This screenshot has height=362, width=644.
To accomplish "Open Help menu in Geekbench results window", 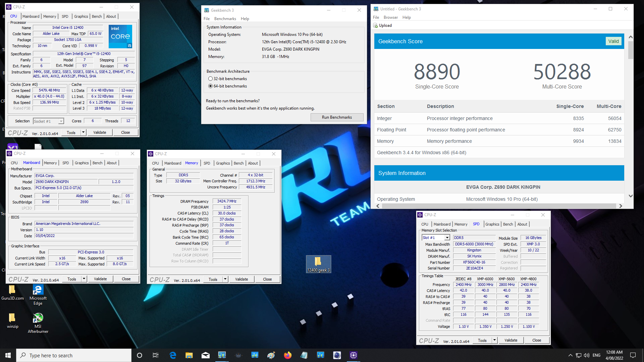I will tap(407, 17).
